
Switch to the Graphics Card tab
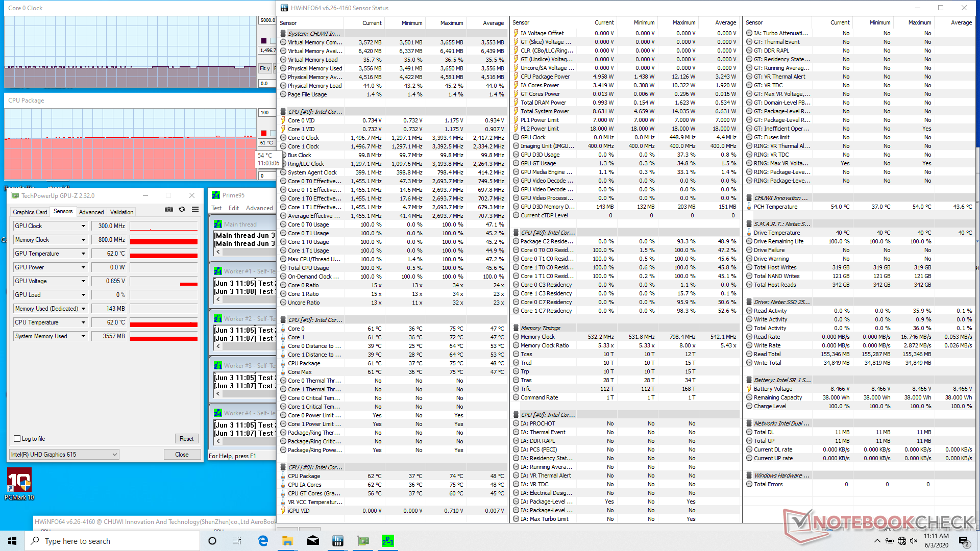30,212
